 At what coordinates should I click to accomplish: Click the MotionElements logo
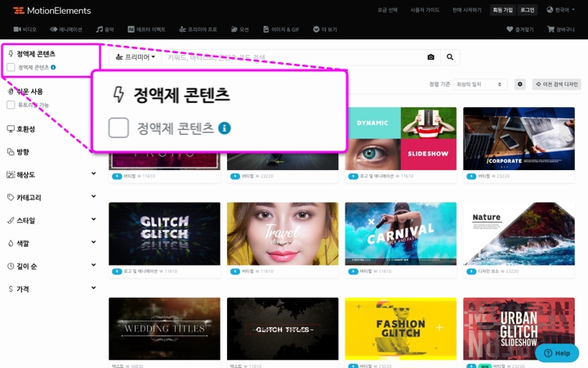point(51,11)
